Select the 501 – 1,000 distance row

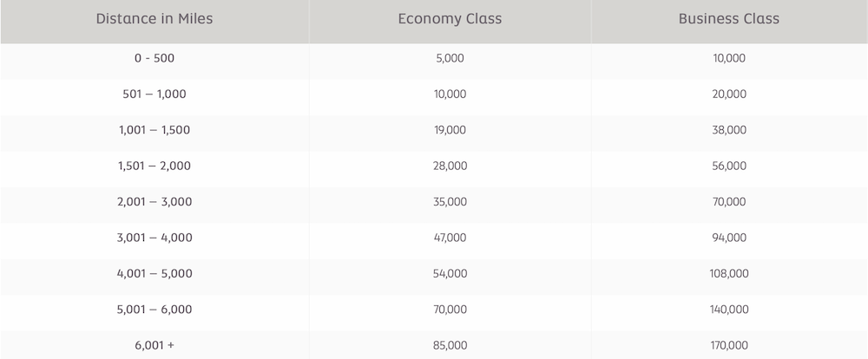434,94
